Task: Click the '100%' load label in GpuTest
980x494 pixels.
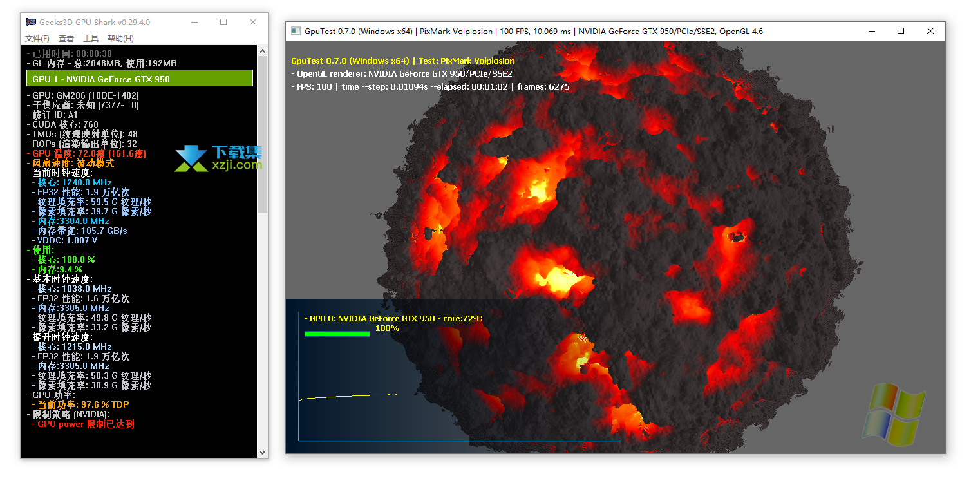Action: (x=387, y=328)
